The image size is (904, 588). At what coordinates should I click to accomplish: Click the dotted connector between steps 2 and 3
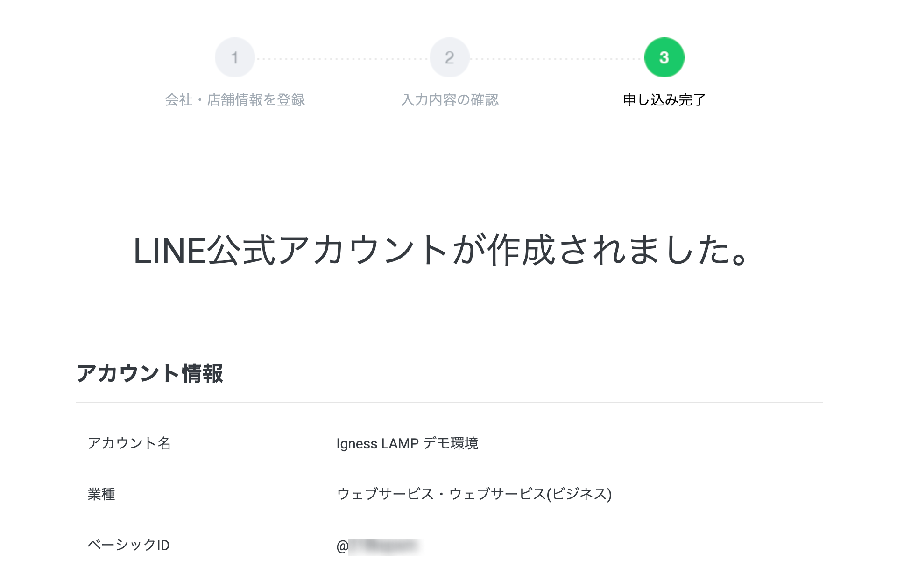[557, 59]
